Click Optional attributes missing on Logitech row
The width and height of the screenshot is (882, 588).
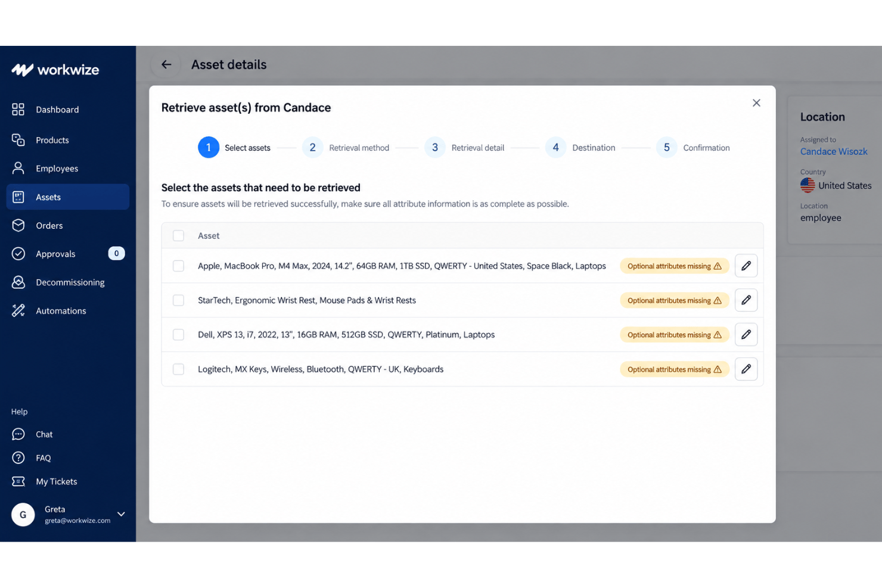(x=675, y=369)
